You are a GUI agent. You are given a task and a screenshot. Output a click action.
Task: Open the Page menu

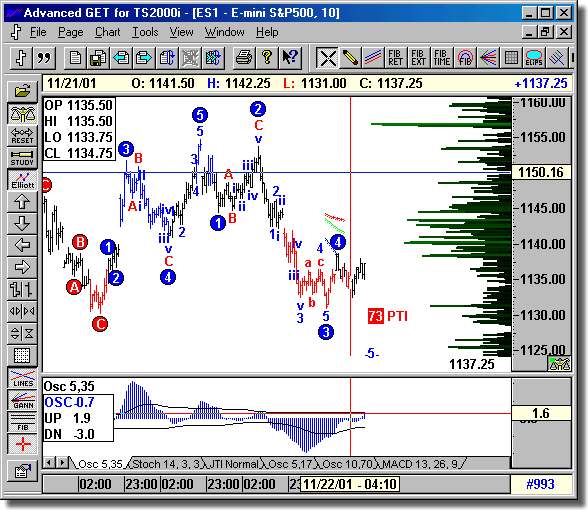(70, 32)
